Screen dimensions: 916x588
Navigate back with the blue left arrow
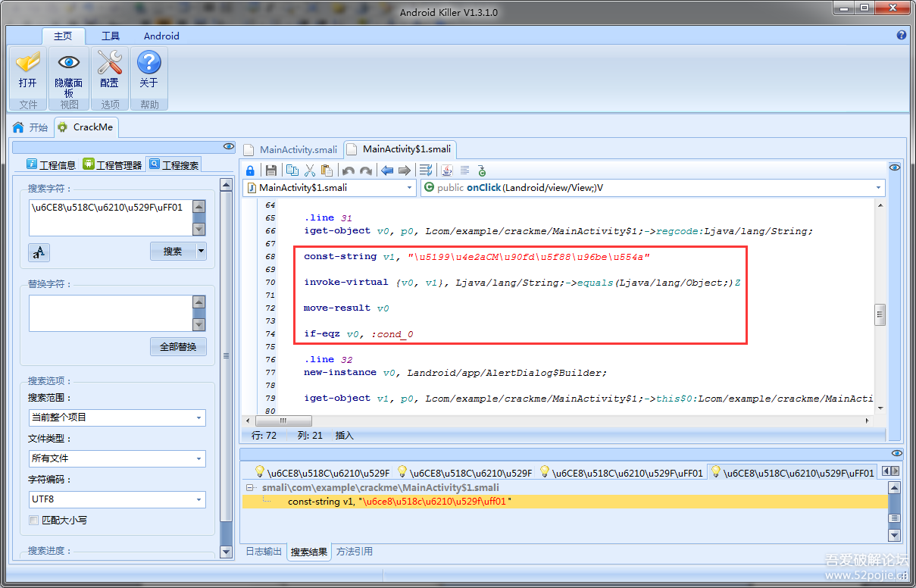pos(387,170)
